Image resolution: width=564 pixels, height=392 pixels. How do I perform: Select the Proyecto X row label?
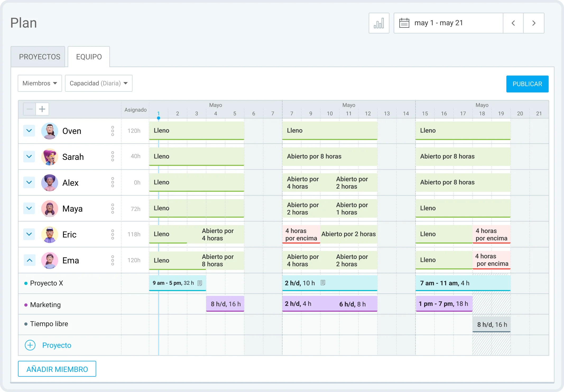(47, 283)
